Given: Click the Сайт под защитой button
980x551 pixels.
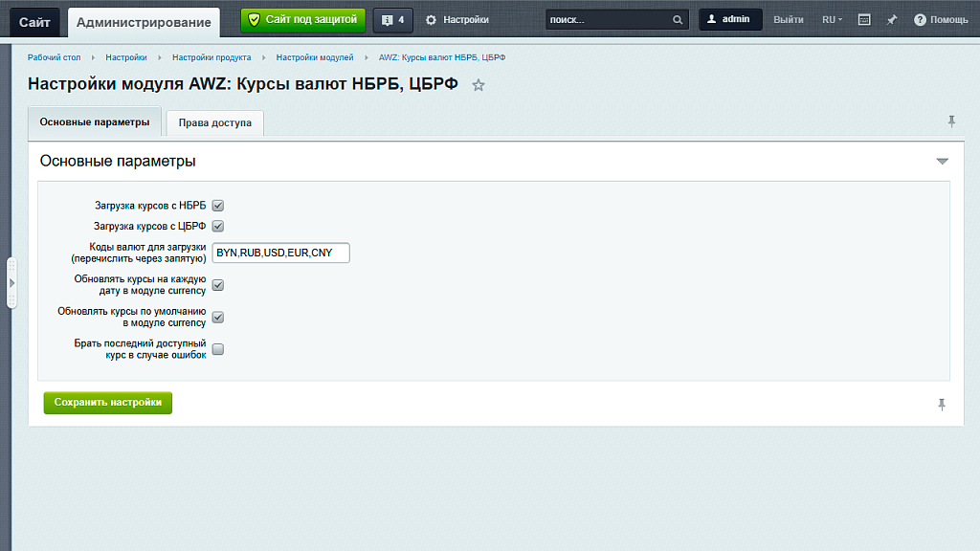Looking at the screenshot, I should coord(302,19).
